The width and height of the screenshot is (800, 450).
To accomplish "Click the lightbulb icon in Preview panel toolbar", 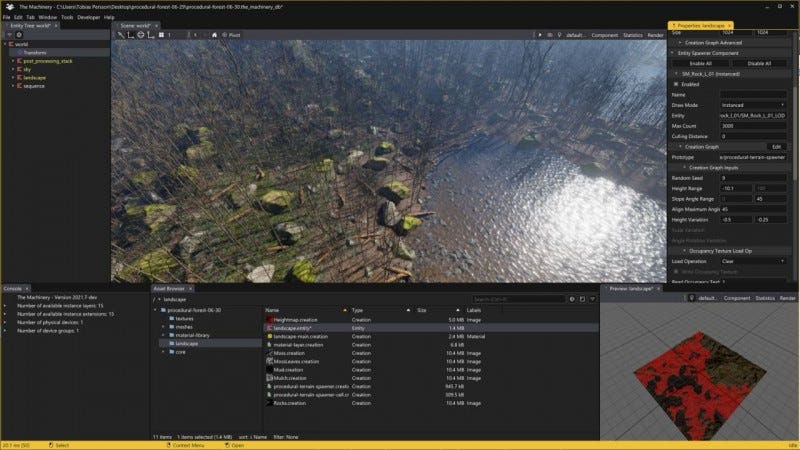I will pos(691,298).
